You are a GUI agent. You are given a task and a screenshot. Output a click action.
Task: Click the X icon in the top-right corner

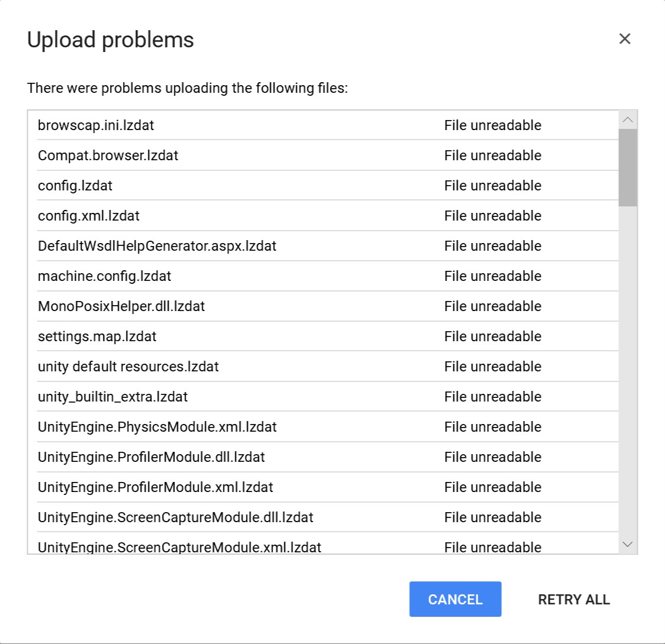tap(625, 38)
